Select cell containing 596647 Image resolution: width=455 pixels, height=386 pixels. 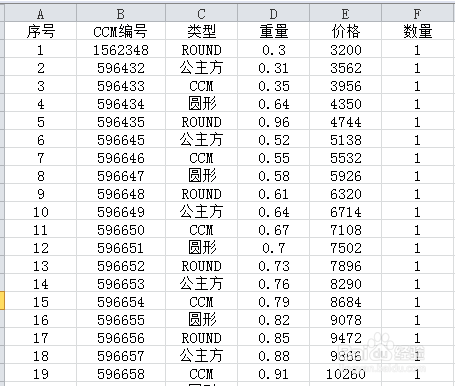click(121, 175)
